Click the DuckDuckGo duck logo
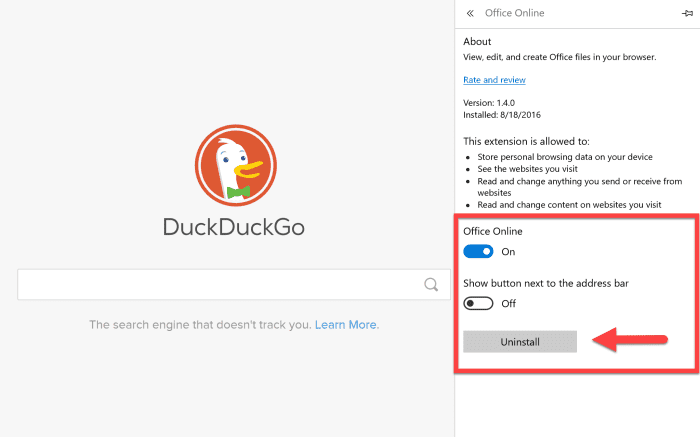700x437 pixels. (x=236, y=165)
